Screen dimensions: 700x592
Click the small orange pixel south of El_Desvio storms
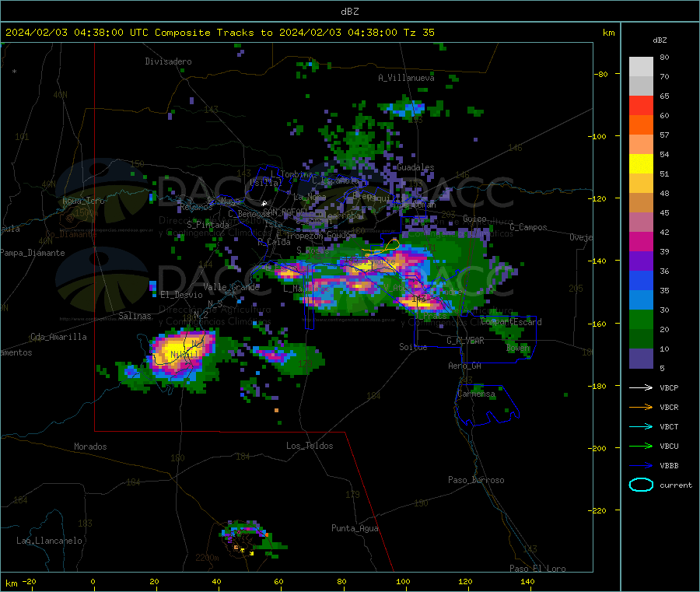[x=276, y=410]
